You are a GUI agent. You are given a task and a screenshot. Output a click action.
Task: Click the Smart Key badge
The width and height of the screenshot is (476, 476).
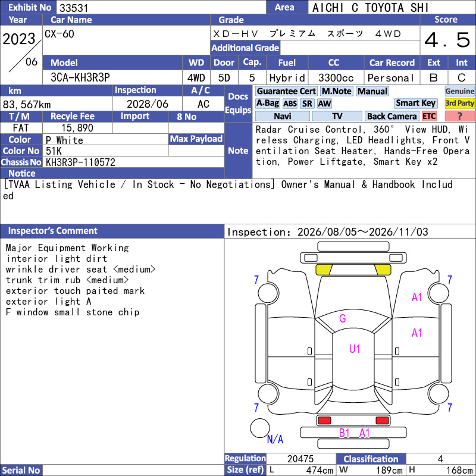tap(415, 103)
